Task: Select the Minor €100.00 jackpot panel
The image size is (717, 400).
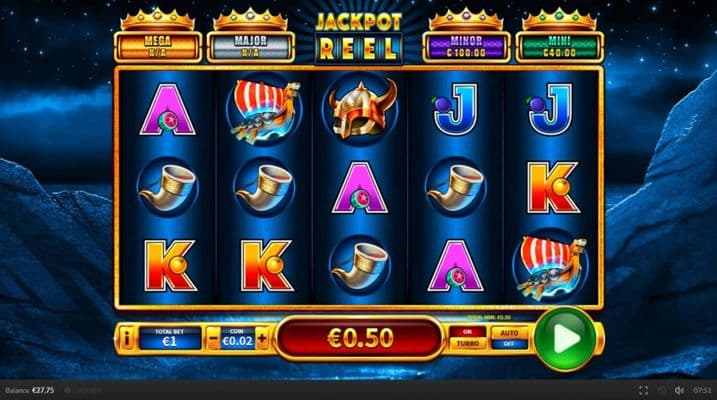Action: (x=466, y=47)
